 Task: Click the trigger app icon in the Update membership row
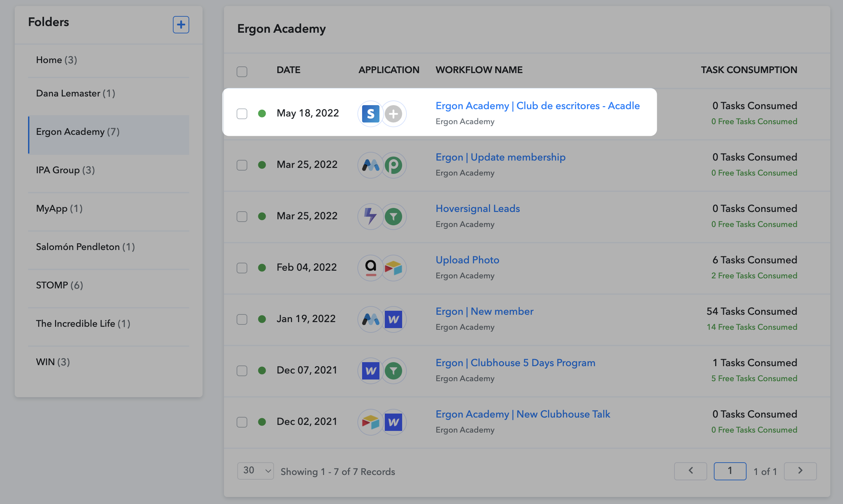(370, 166)
